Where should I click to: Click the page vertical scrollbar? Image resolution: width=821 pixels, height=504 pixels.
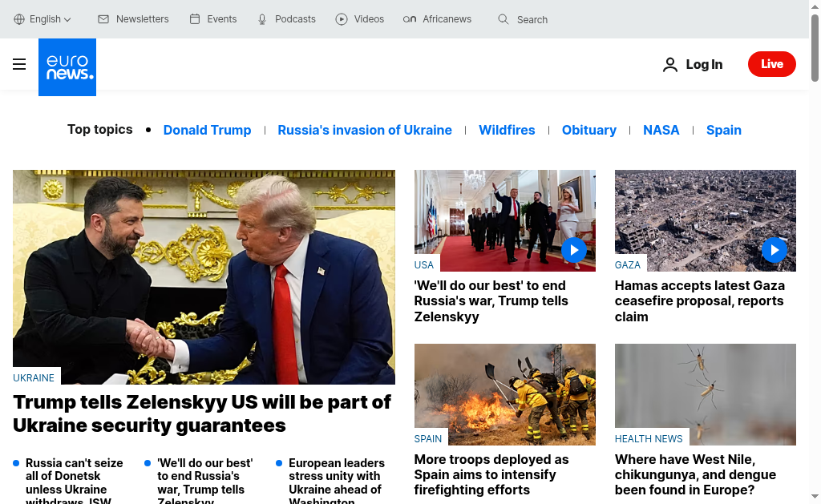tap(815, 252)
